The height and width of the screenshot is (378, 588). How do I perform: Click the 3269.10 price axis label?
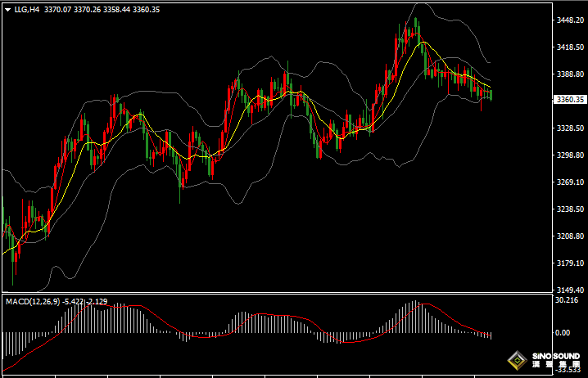568,182
